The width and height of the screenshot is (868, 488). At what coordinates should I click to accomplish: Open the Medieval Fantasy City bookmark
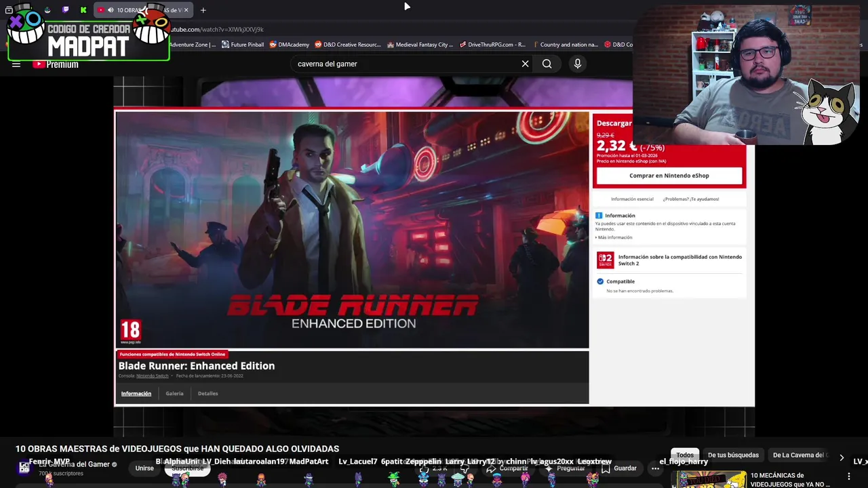coord(420,45)
